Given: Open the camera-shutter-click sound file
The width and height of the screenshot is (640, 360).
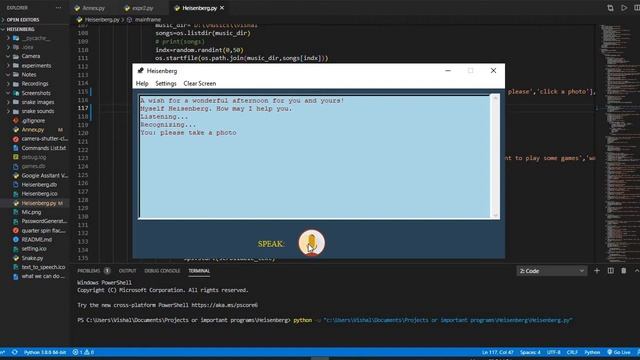Looking at the screenshot, I should [44, 139].
